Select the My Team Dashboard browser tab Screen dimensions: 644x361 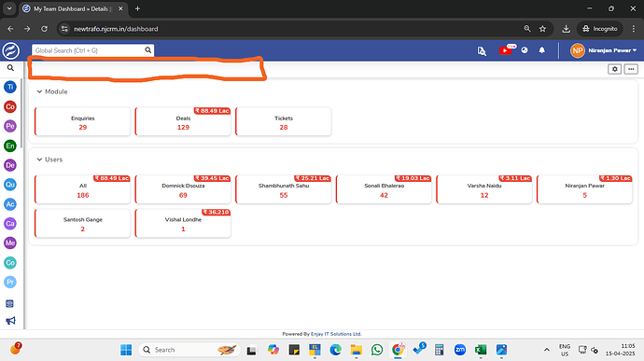tap(72, 8)
